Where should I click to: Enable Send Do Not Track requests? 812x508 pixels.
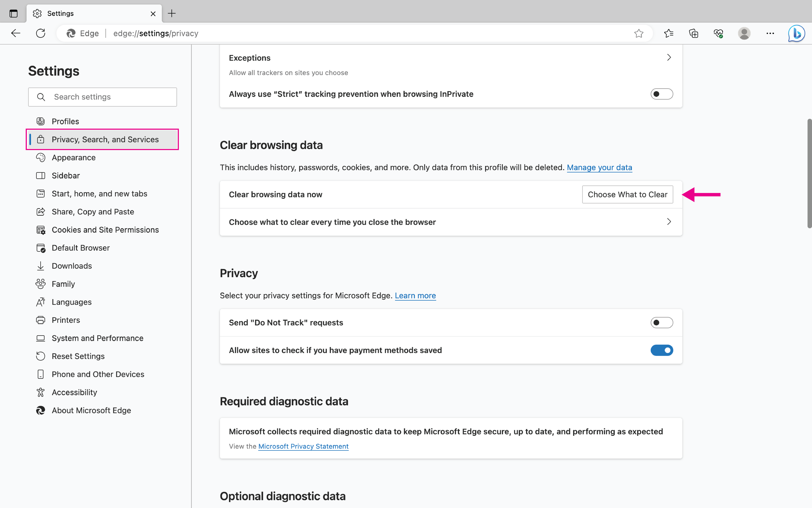[661, 323]
